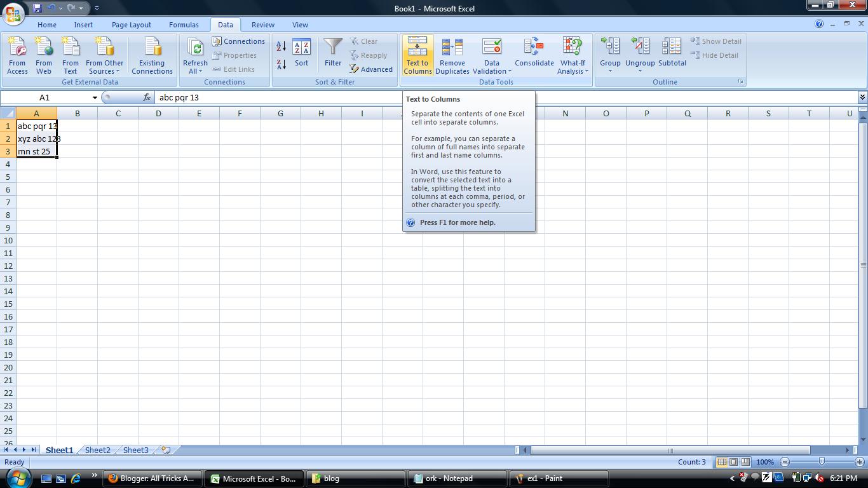Click in the formula bar
Viewport: 868px width, 488px height.
506,97
